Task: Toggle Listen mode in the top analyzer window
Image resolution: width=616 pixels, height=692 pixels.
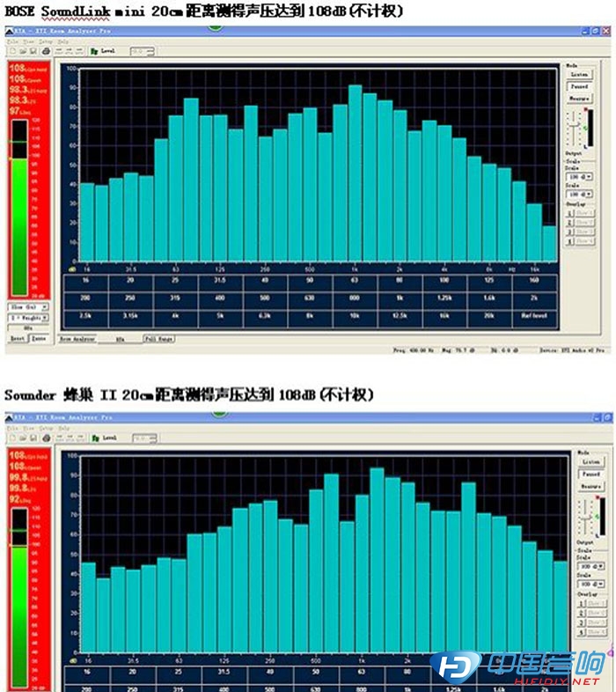Action: pyautogui.click(x=579, y=76)
